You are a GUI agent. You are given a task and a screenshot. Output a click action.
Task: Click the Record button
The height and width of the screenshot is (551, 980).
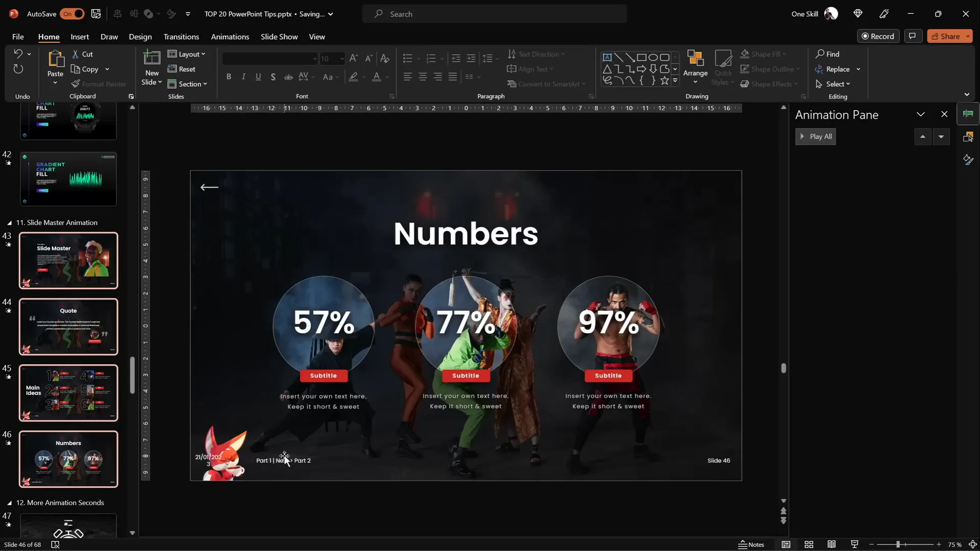878,36
